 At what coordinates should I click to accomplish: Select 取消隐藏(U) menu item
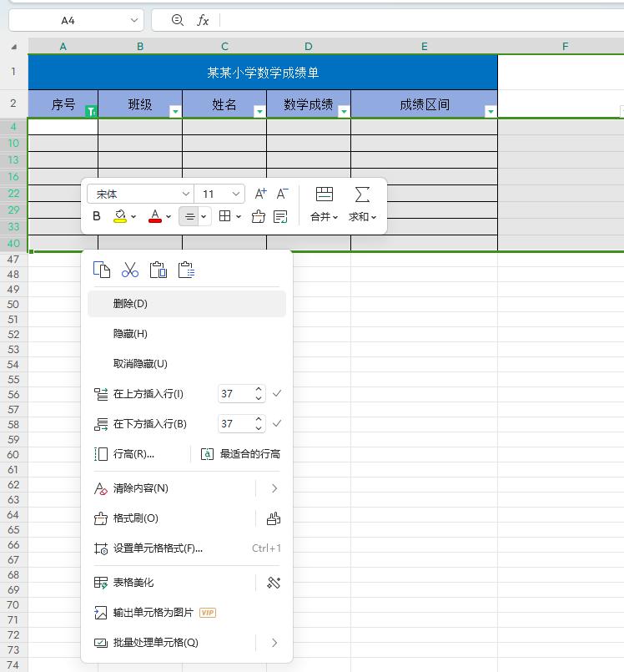186,364
